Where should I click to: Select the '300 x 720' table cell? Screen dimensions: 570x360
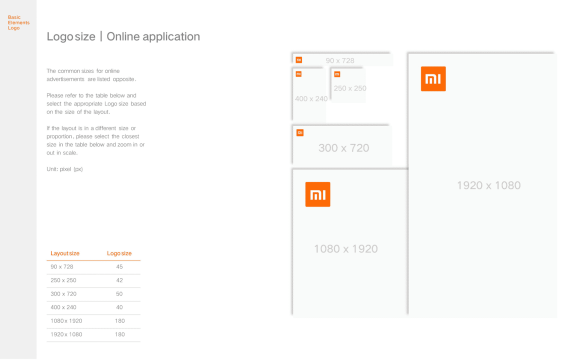pyautogui.click(x=63, y=293)
